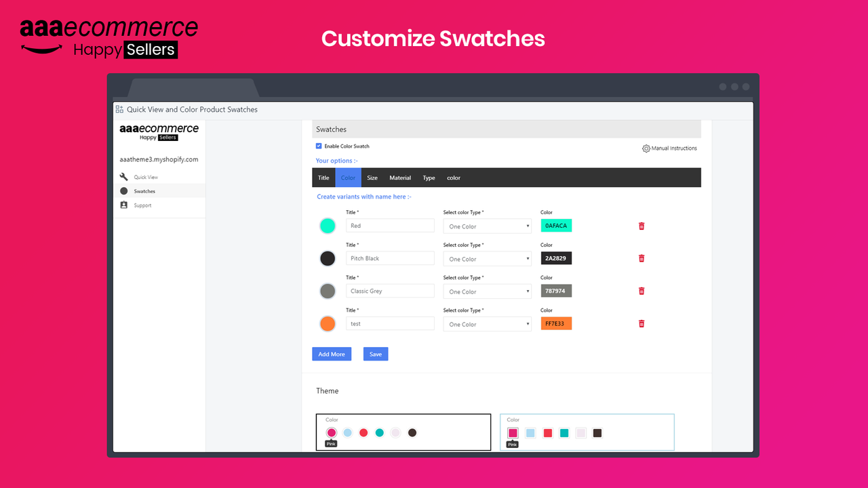Click the Title field containing Red
This screenshot has height=488, width=868.
(390, 226)
